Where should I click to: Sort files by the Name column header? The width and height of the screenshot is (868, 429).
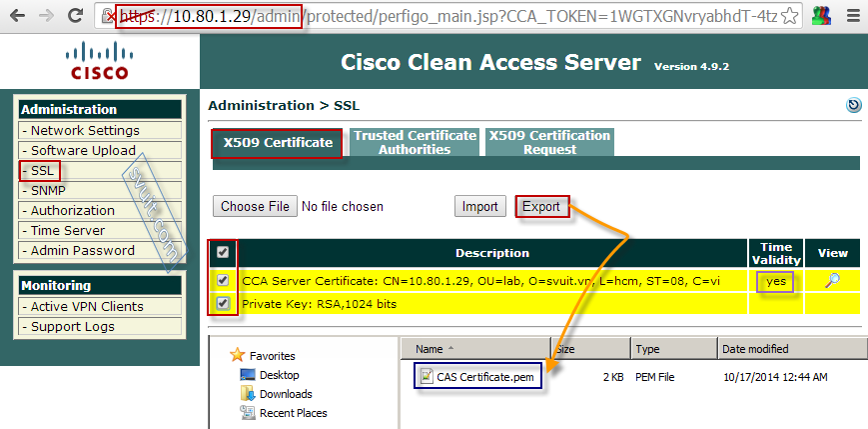click(x=475, y=349)
